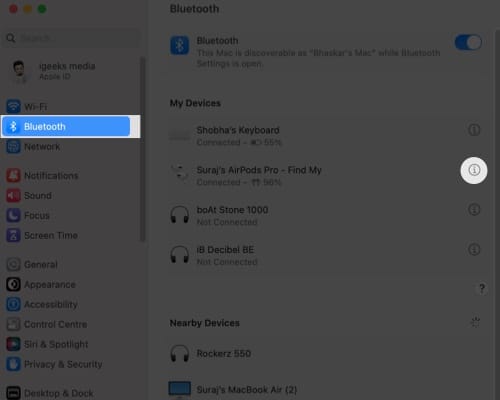Select iB Decibel BE device name
Screen dimensions: 500x400
pyautogui.click(x=225, y=250)
